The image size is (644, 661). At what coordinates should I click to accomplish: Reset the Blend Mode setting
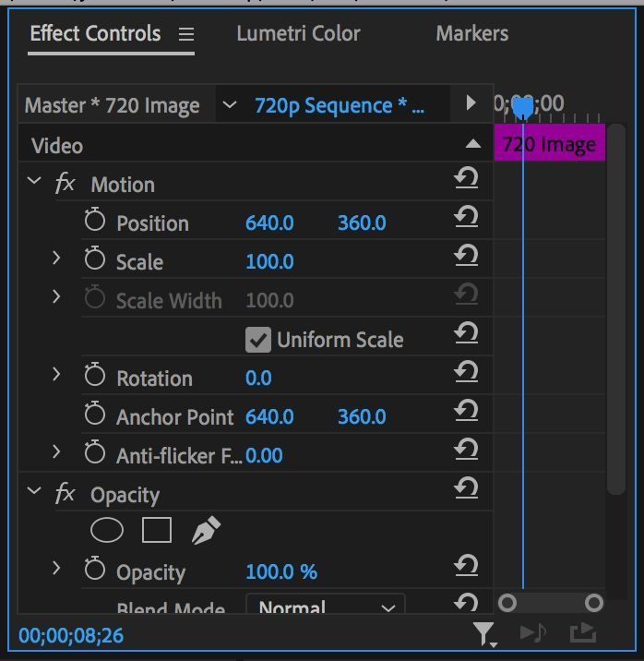tap(466, 602)
